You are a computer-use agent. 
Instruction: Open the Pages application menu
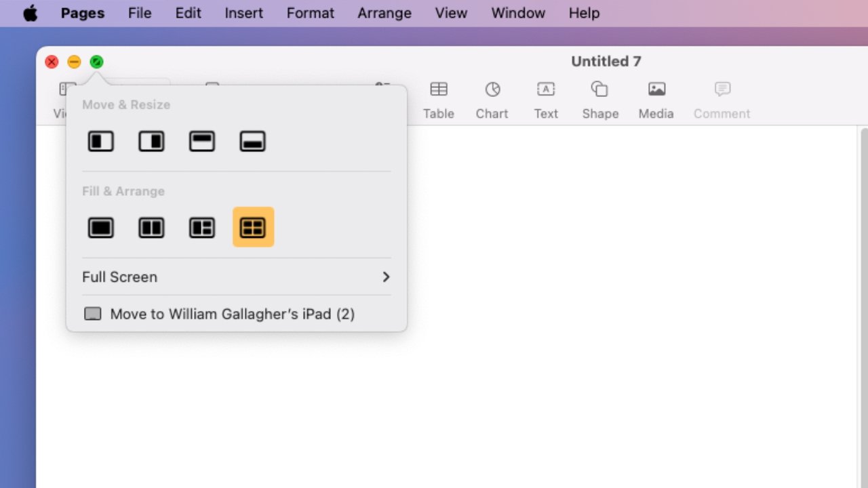pos(83,13)
